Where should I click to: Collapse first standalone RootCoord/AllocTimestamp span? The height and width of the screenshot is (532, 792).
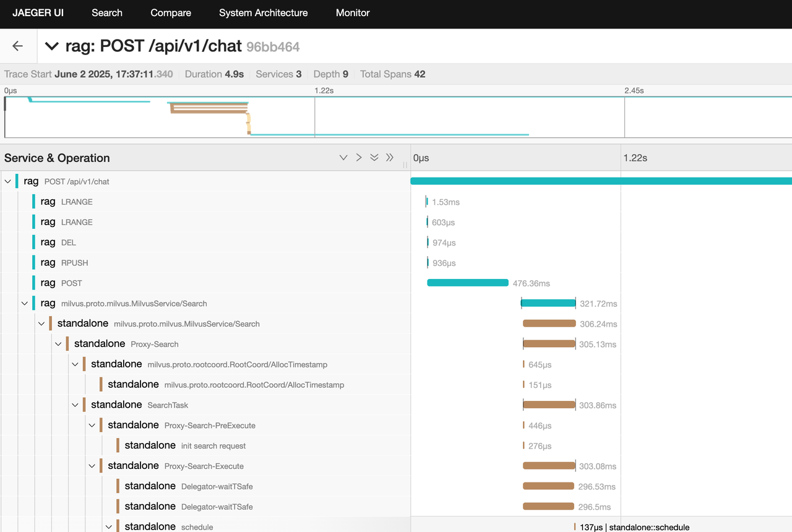pos(75,364)
